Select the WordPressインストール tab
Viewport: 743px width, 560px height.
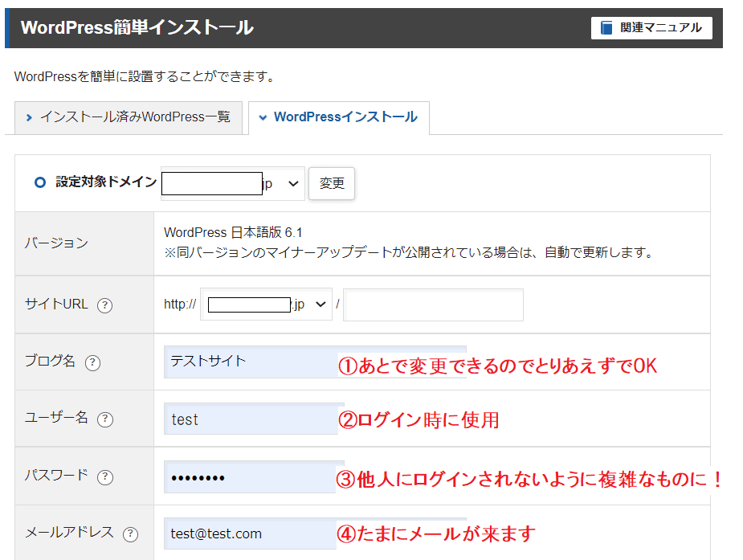pyautogui.click(x=339, y=117)
